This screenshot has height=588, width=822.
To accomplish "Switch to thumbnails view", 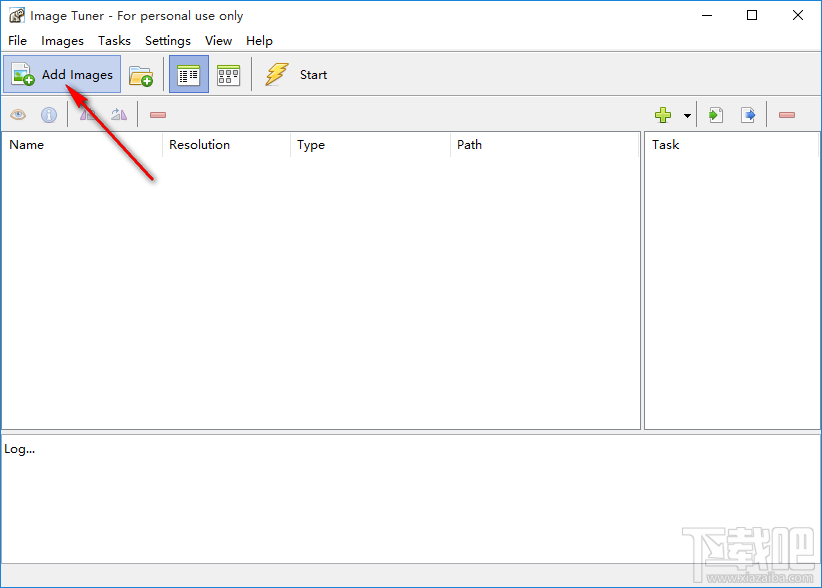I will (229, 75).
